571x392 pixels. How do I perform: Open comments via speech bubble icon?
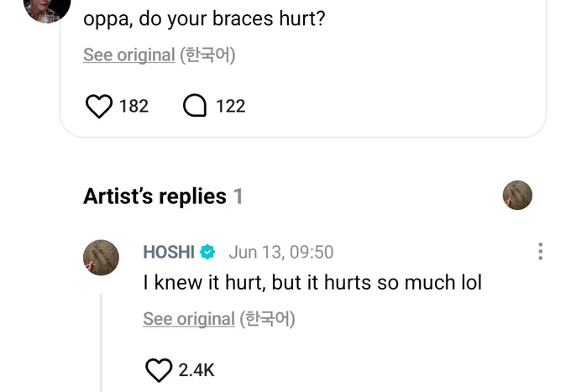[195, 106]
